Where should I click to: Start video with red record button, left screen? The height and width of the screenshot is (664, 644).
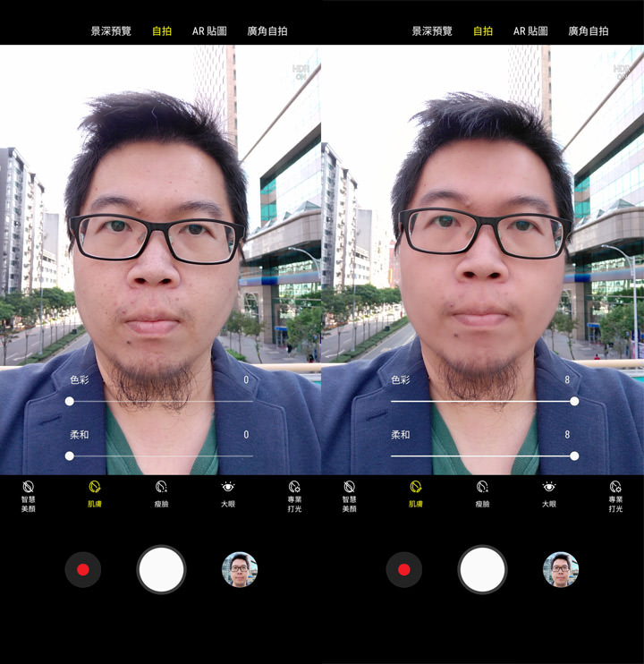(83, 569)
